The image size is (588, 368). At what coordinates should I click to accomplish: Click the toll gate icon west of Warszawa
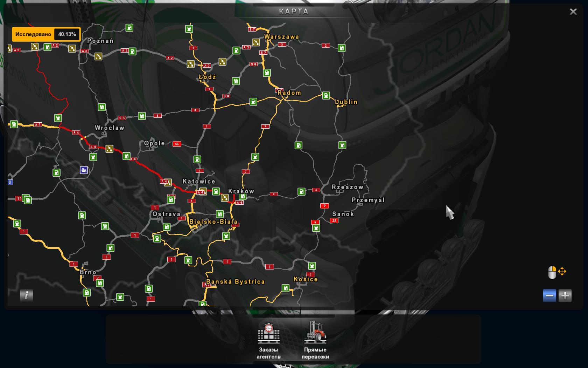point(256,42)
